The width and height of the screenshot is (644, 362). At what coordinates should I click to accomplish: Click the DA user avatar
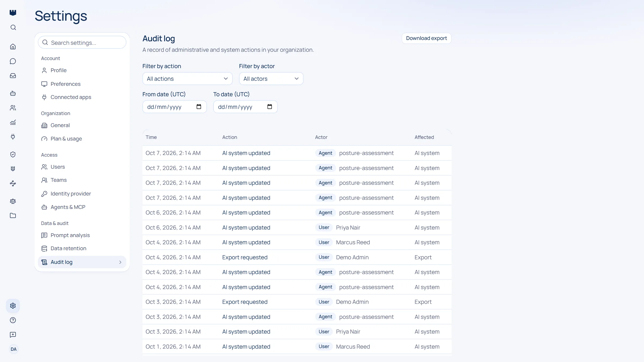[x=13, y=349]
